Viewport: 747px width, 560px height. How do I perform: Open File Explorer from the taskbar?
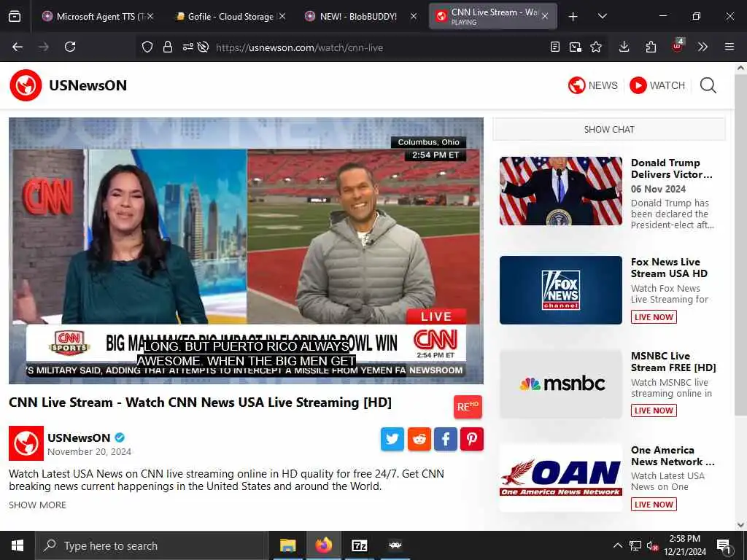[287, 545]
